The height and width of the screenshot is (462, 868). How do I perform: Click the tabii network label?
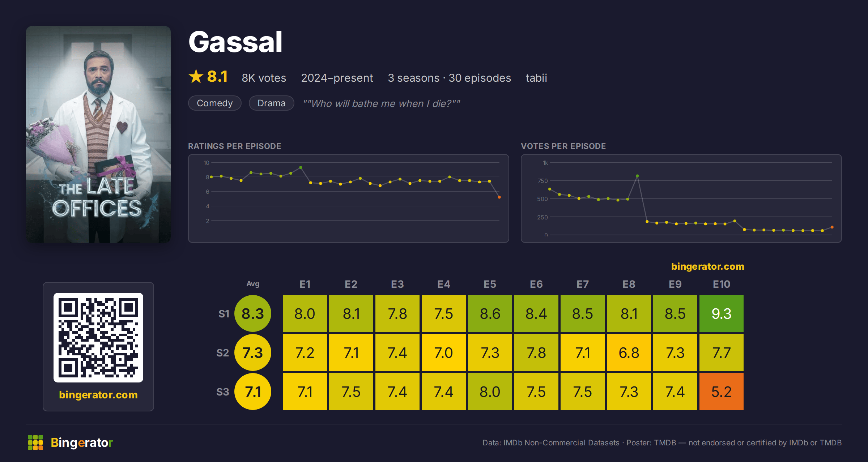(x=536, y=78)
